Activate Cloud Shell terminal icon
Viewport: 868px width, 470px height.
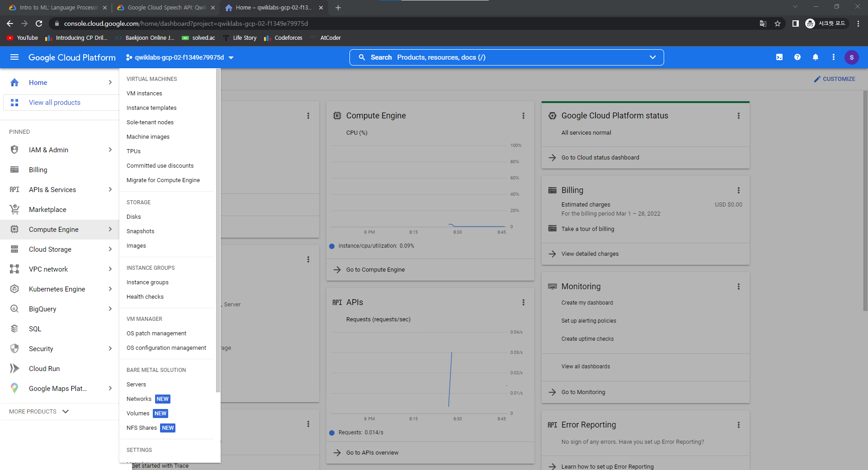pos(779,57)
